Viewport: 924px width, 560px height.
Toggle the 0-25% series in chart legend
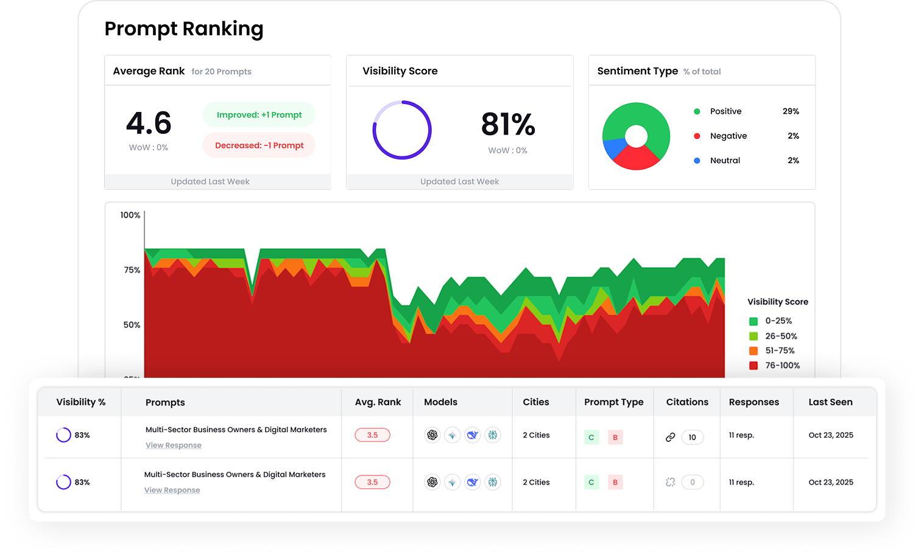(778, 321)
